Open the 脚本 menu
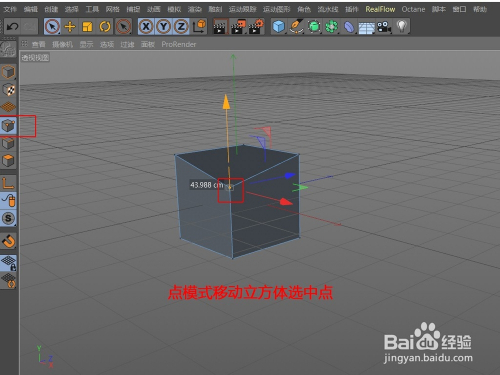 [439, 9]
